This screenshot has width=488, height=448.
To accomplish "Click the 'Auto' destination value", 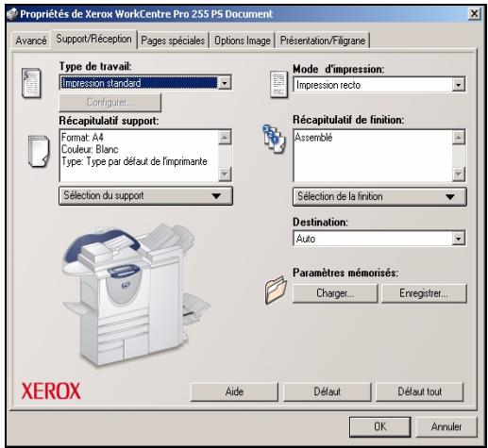I will pyautogui.click(x=306, y=239).
